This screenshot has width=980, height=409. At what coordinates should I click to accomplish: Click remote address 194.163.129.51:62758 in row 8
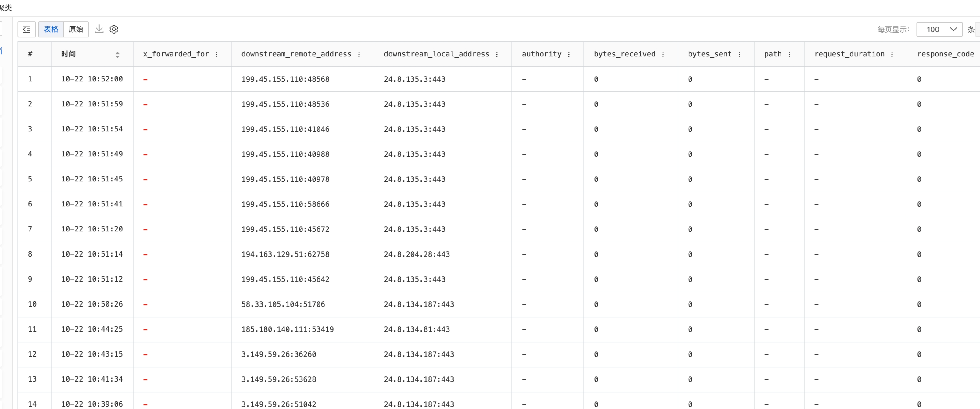[285, 254]
